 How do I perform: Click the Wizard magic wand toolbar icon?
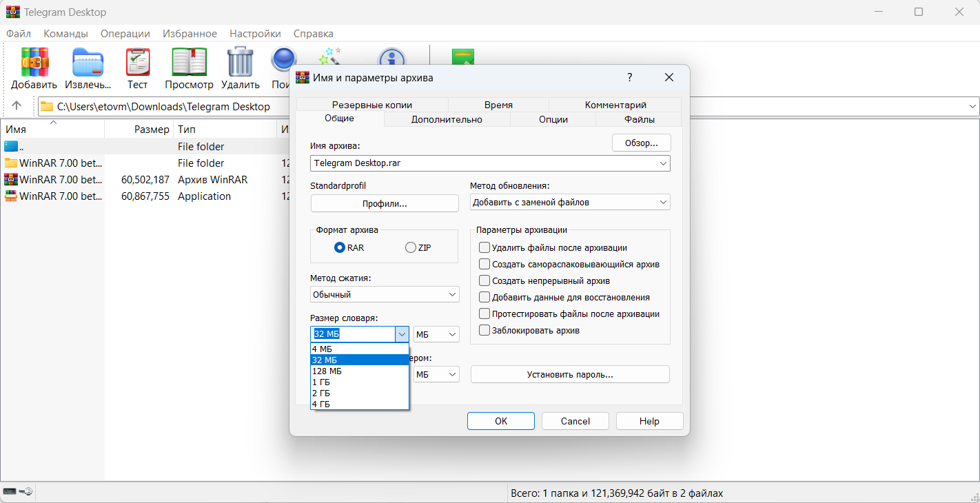(329, 56)
